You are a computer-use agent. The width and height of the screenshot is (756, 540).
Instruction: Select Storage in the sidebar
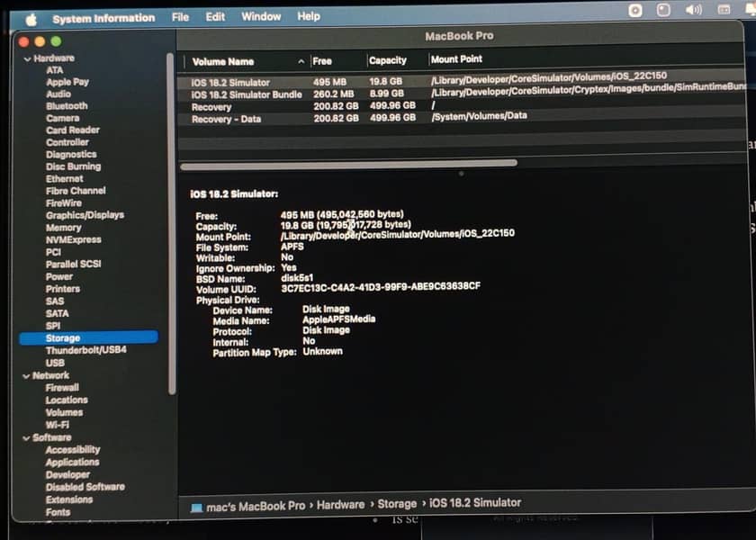(x=89, y=337)
